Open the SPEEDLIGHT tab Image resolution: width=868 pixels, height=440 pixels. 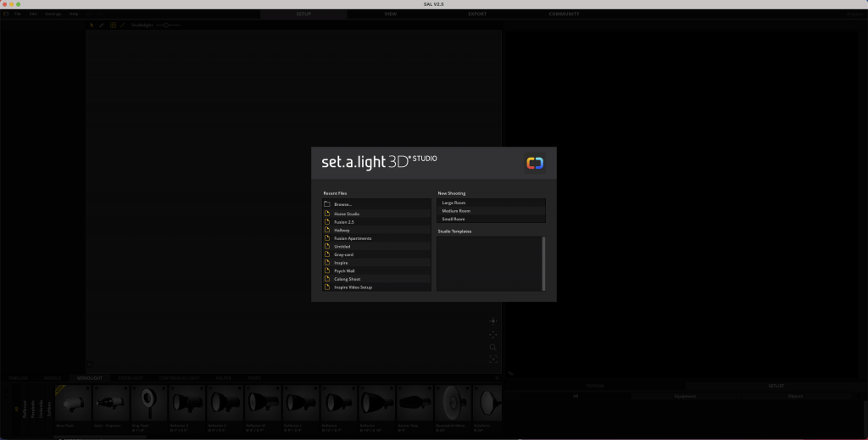pos(131,378)
